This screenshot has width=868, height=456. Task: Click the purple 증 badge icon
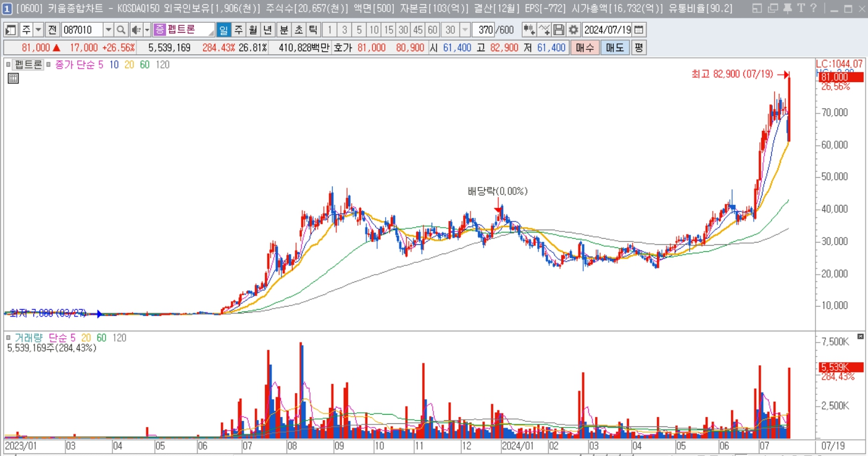tap(159, 30)
